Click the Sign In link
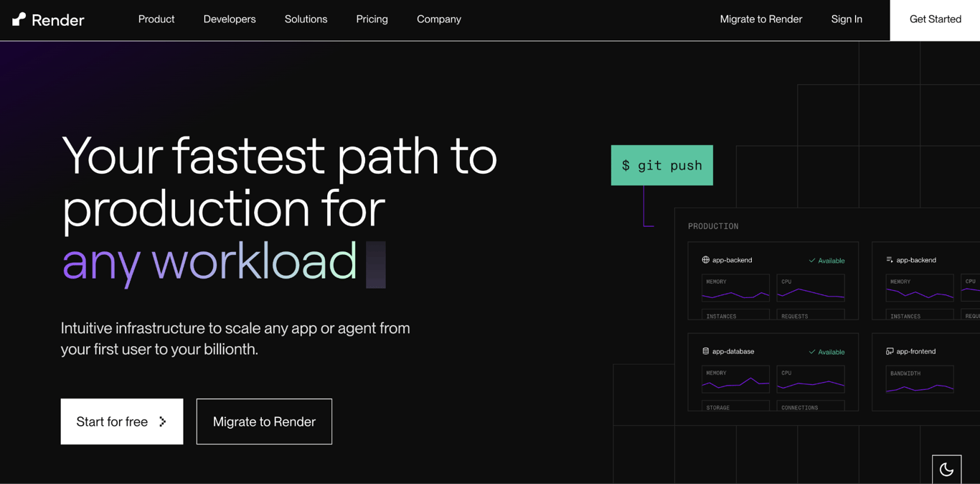 (x=847, y=19)
